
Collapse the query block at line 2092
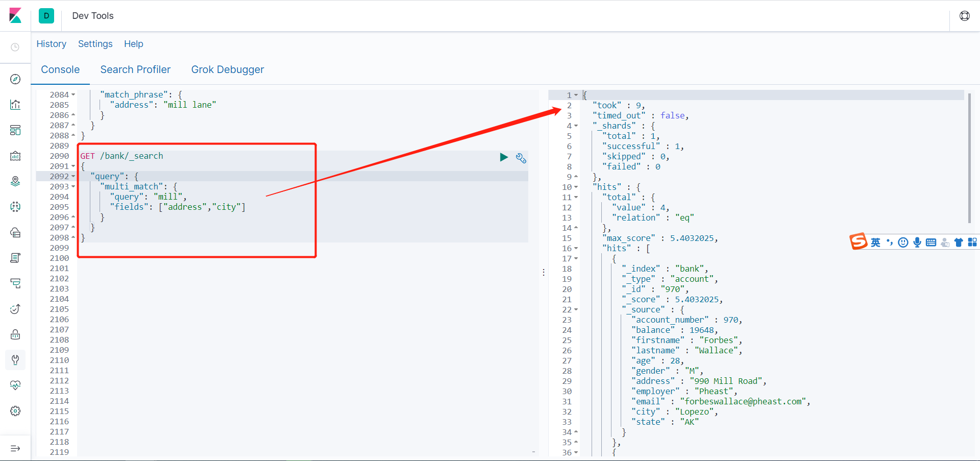coord(73,176)
